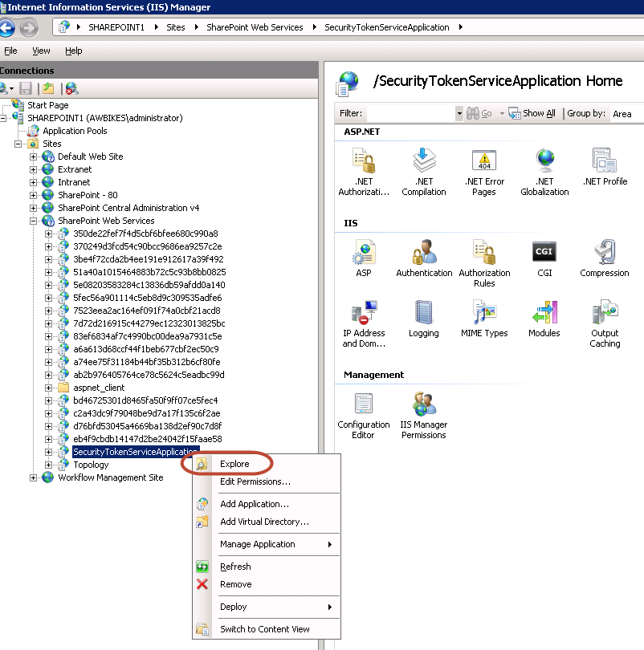The image size is (644, 650).
Task: Open the Modules feature
Action: [544, 319]
